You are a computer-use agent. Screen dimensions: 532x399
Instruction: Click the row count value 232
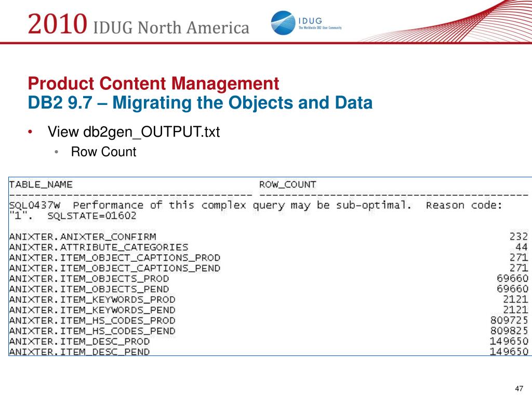tap(519, 236)
